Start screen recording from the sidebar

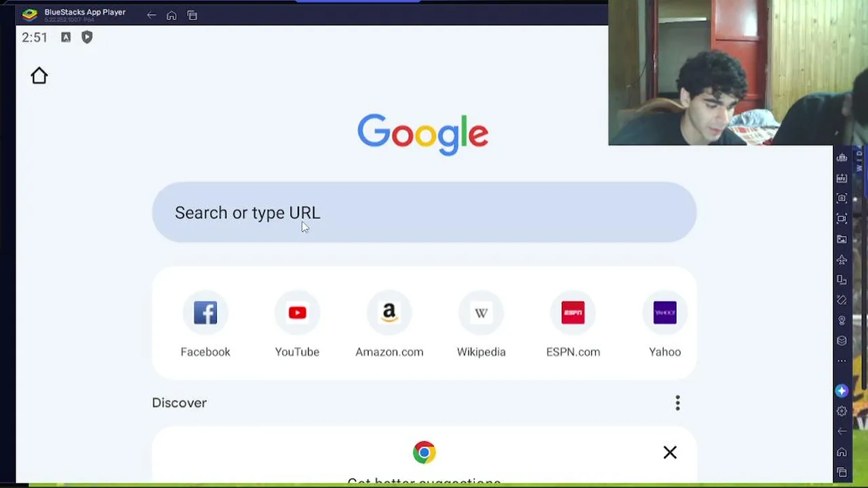click(x=842, y=218)
